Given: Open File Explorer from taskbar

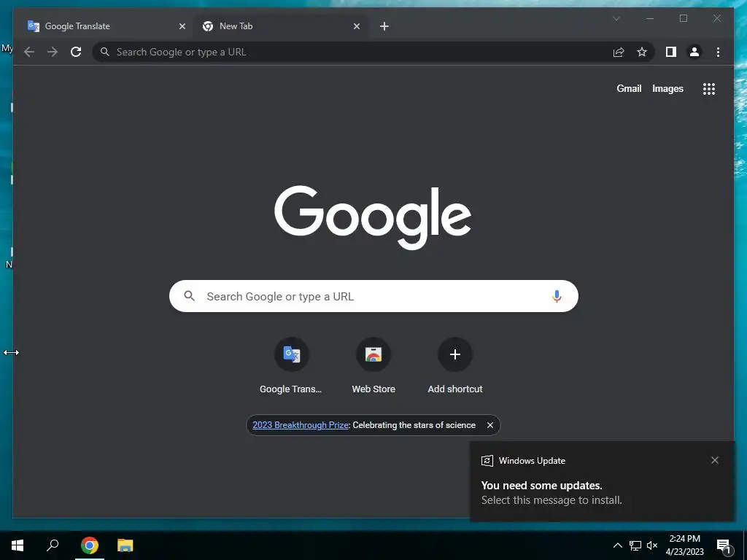Looking at the screenshot, I should [x=125, y=545].
